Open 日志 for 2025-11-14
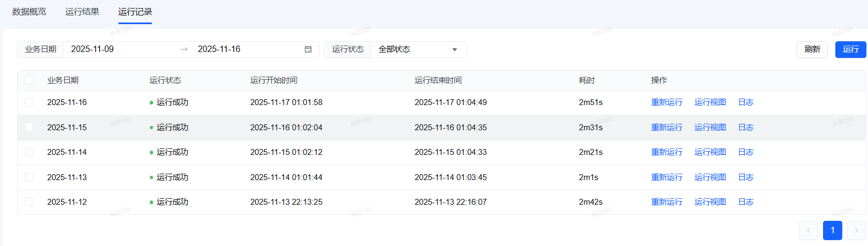Screen dimensions: 868x246 (746, 152)
